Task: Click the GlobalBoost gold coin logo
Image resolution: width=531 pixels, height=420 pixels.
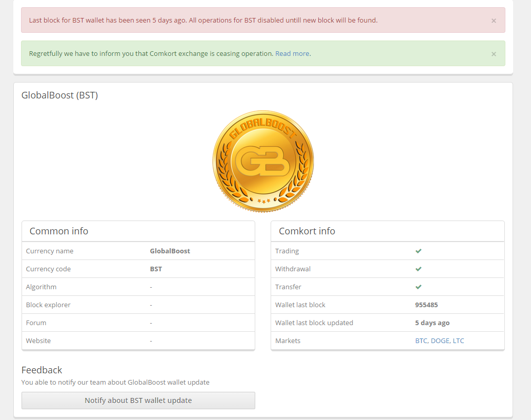Action: pyautogui.click(x=263, y=161)
